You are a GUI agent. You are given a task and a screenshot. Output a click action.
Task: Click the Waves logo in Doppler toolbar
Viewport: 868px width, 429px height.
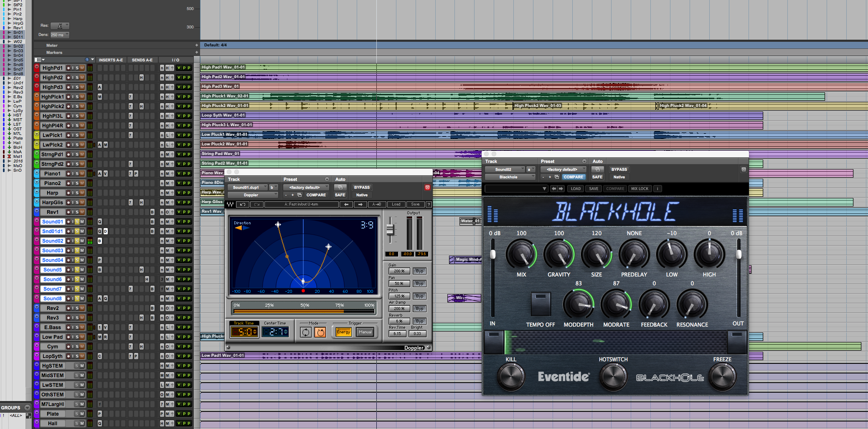point(230,204)
